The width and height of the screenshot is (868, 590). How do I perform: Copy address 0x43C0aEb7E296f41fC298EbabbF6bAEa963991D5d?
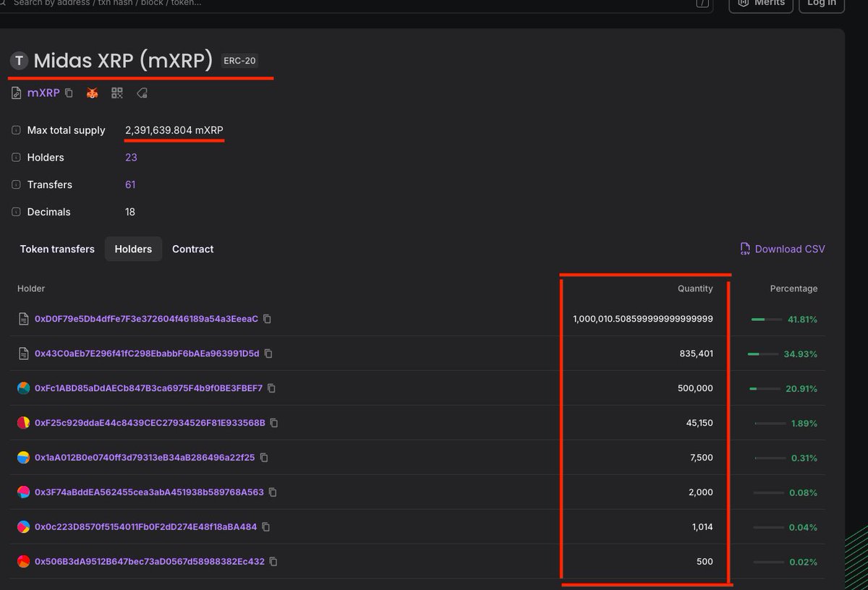(268, 354)
